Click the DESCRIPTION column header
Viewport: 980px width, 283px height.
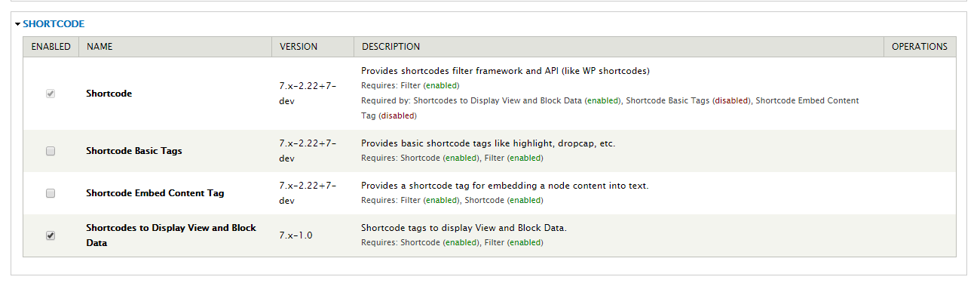pos(390,47)
